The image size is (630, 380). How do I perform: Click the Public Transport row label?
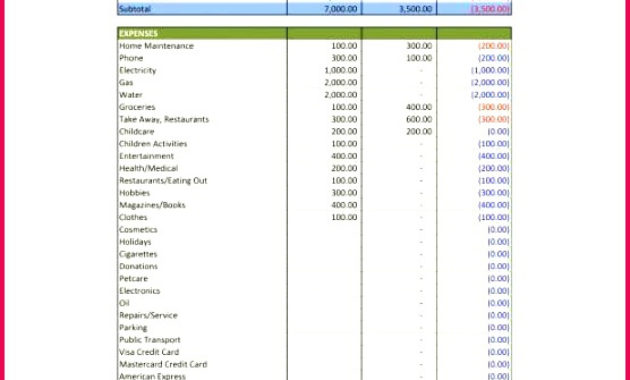[150, 340]
